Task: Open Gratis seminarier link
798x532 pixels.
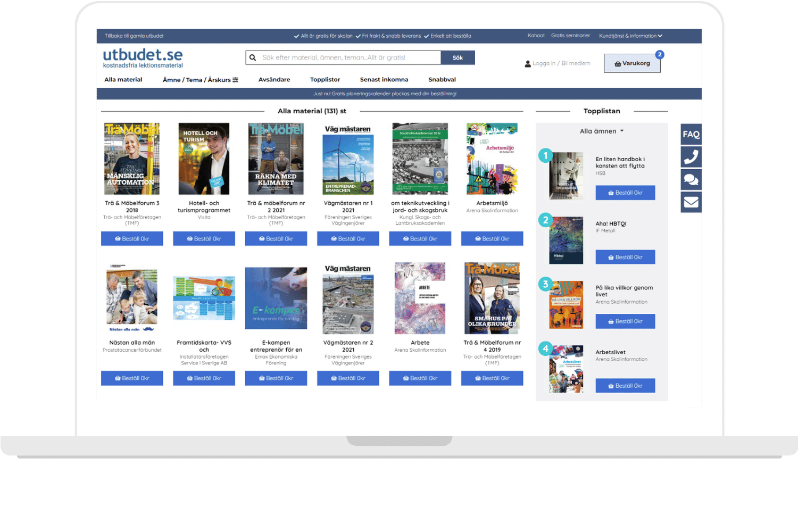Action: (x=570, y=36)
